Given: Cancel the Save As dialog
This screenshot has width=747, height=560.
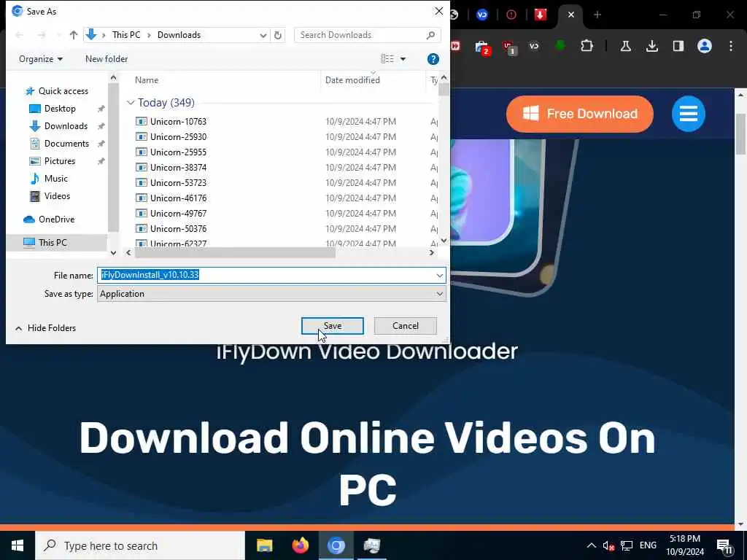Looking at the screenshot, I should (x=406, y=326).
